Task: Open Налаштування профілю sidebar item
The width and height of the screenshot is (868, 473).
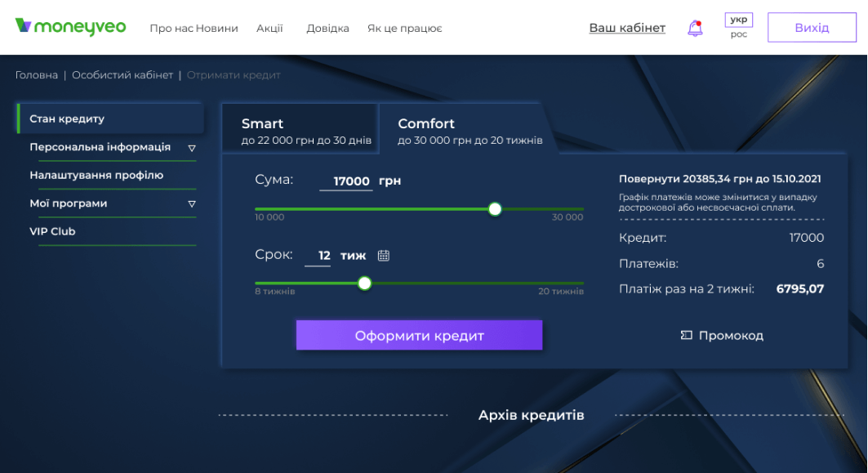Action: (96, 175)
